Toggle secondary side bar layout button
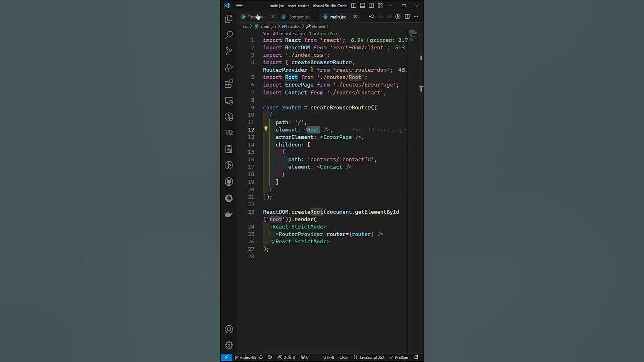Viewport: 644px width, 362px height. (x=371, y=6)
